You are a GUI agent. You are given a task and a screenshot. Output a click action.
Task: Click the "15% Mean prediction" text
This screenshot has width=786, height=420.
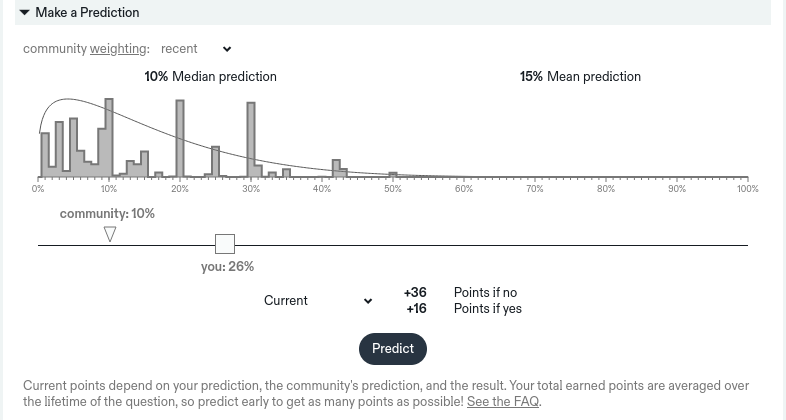coord(580,77)
